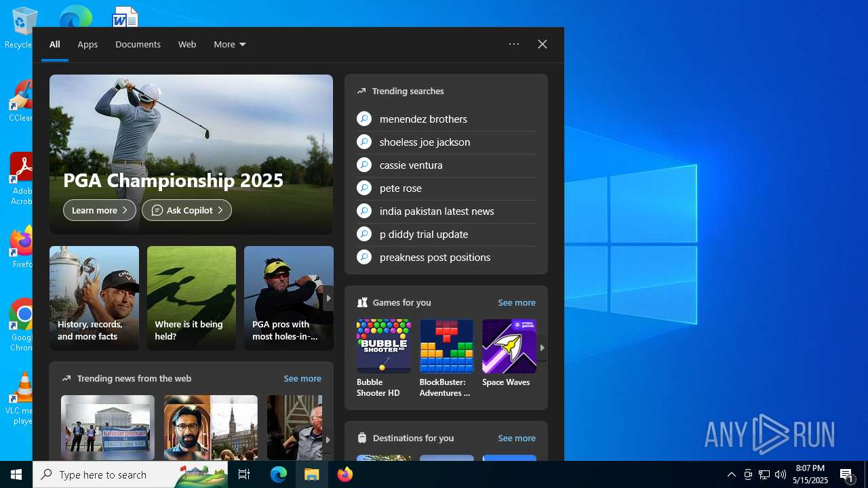Screen dimensions: 868x488
Task: Click search icon beside shoeless joe jackson
Action: point(364,142)
